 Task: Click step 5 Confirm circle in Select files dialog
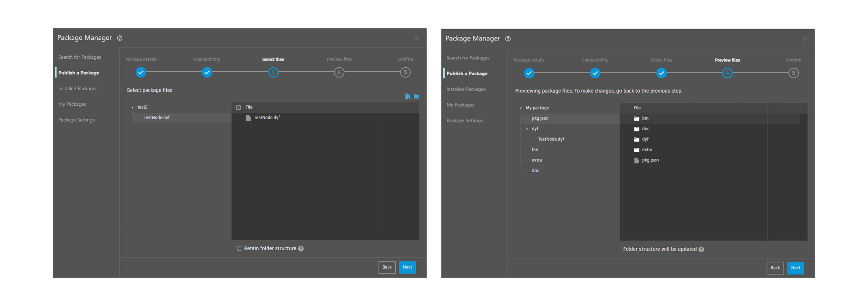[405, 73]
